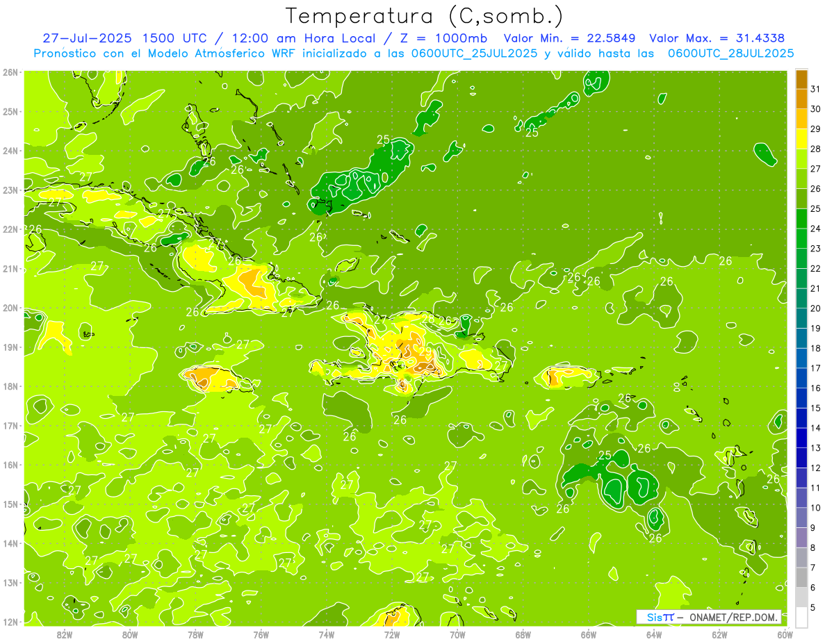Click the "20N" latitude axis label
Image resolution: width=834 pixels, height=644 pixels.
[x=10, y=308]
